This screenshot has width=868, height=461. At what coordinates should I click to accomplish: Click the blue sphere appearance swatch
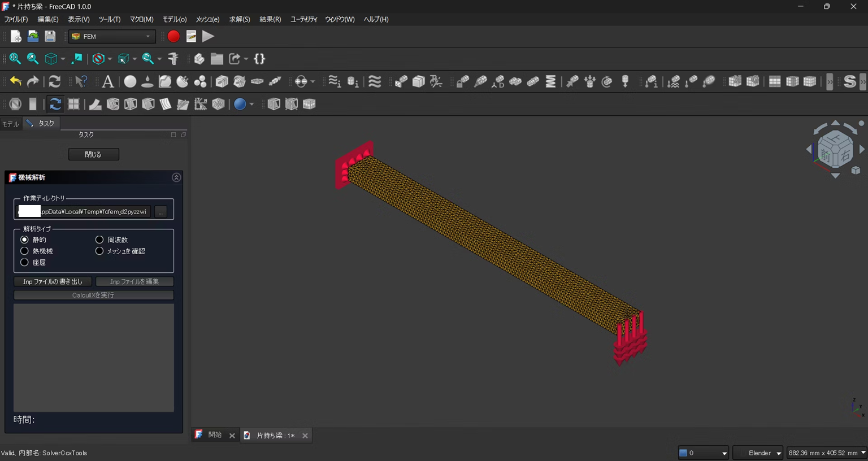[240, 104]
